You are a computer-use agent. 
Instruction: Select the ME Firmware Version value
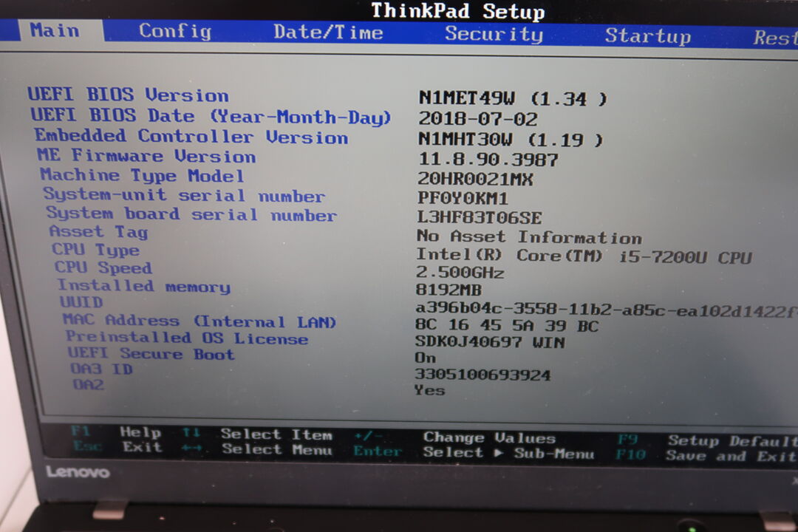tap(488, 159)
